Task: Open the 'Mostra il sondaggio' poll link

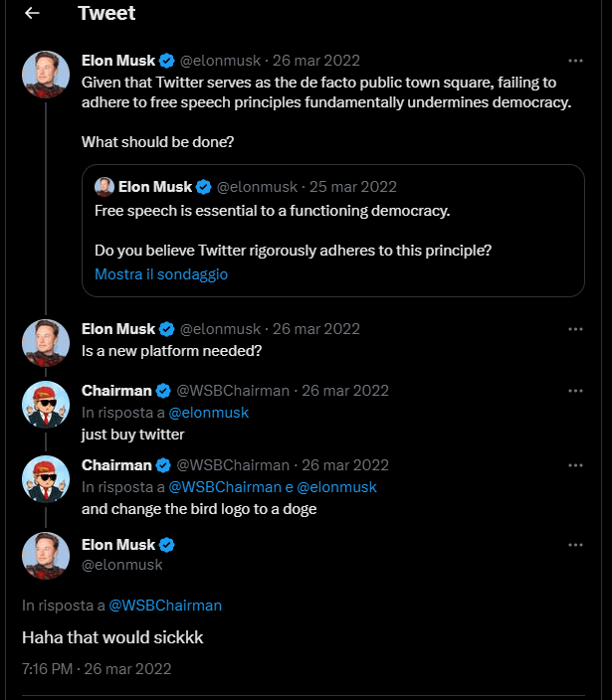Action: click(161, 273)
